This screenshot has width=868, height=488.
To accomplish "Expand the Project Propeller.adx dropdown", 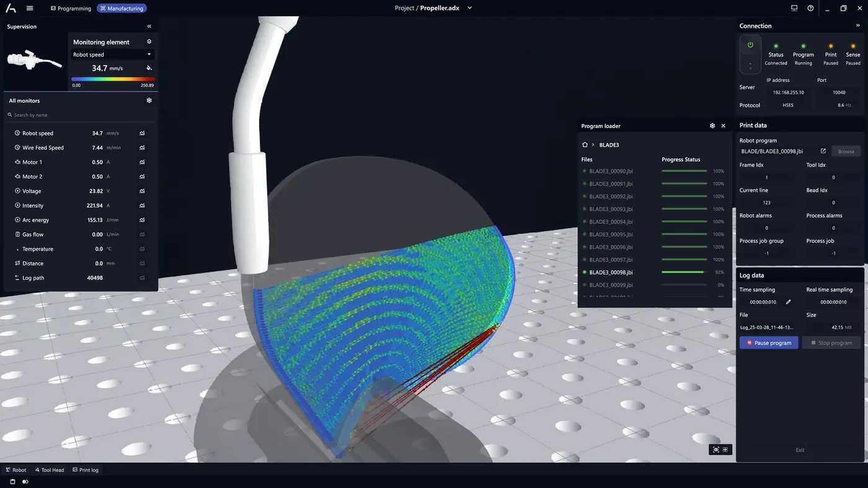I will tap(469, 8).
